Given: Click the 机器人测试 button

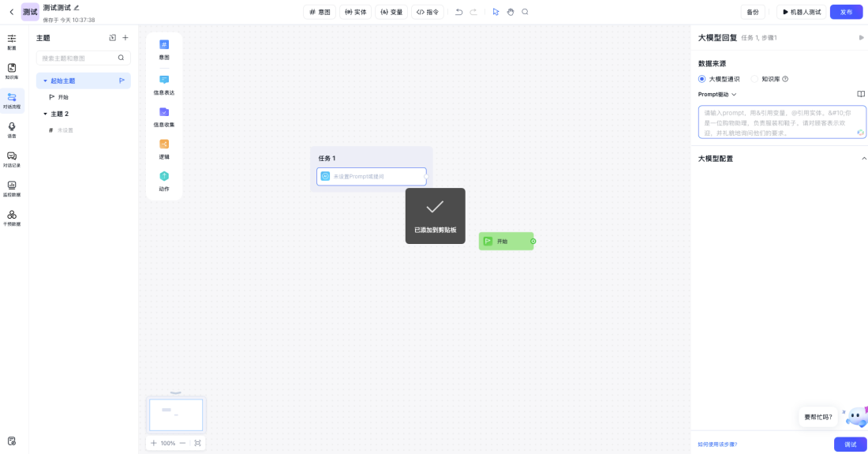Looking at the screenshot, I should coord(801,12).
